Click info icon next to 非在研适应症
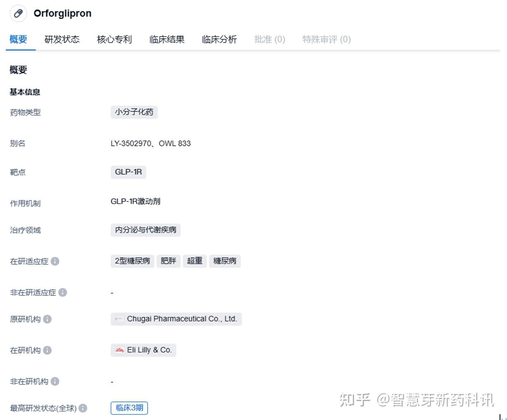The height and width of the screenshot is (420, 507). (x=63, y=292)
